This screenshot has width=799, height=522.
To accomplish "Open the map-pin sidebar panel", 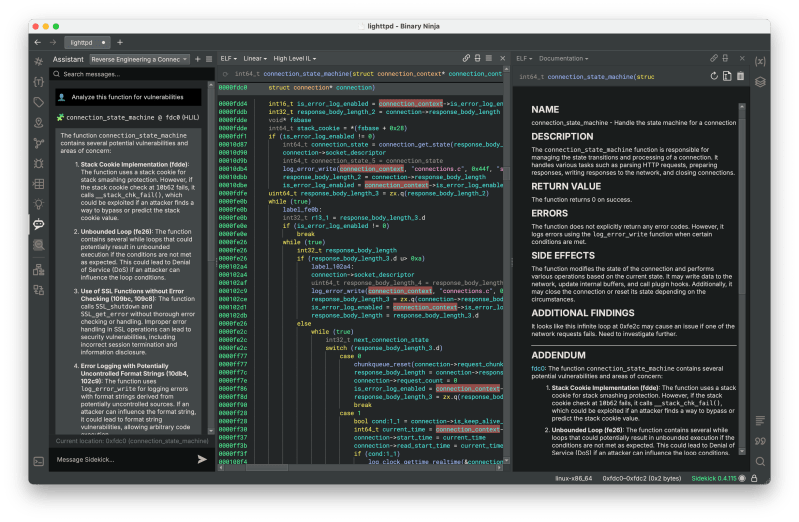I will [39, 123].
